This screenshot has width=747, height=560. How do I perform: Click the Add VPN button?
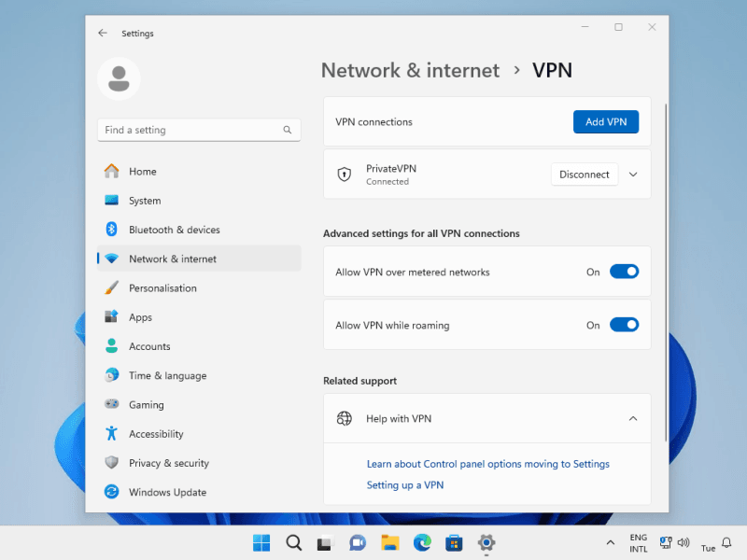[605, 122]
